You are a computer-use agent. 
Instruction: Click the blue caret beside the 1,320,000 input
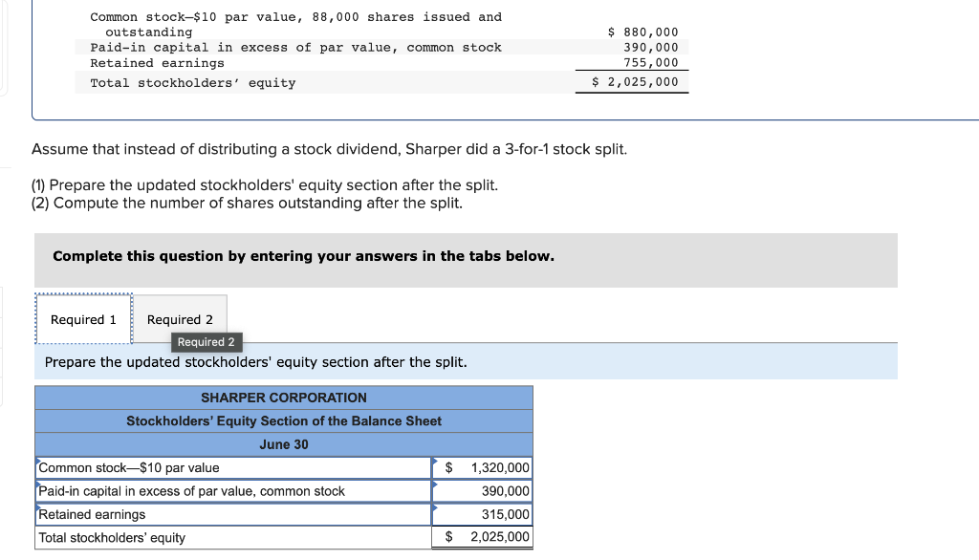pos(436,462)
